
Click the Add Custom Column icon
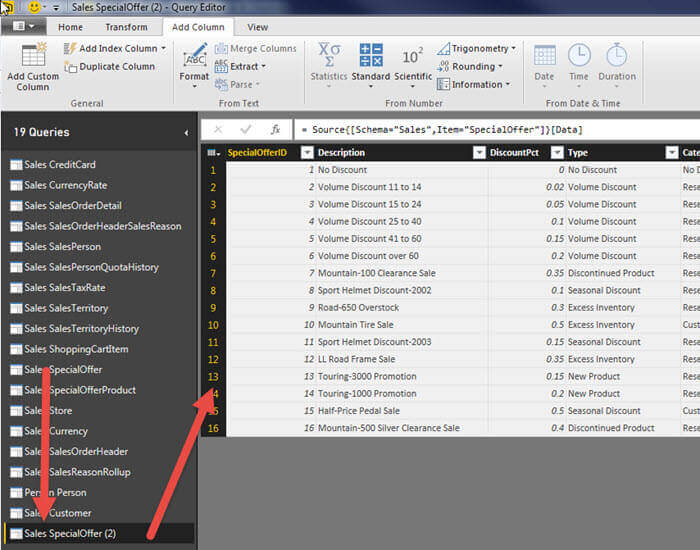pyautogui.click(x=33, y=56)
